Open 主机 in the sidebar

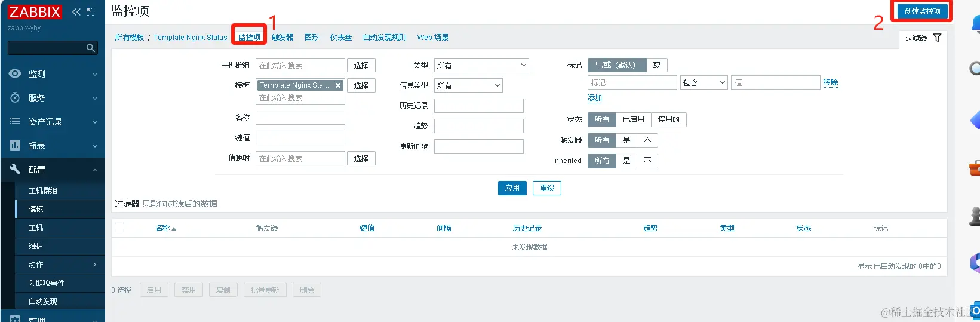(36, 228)
